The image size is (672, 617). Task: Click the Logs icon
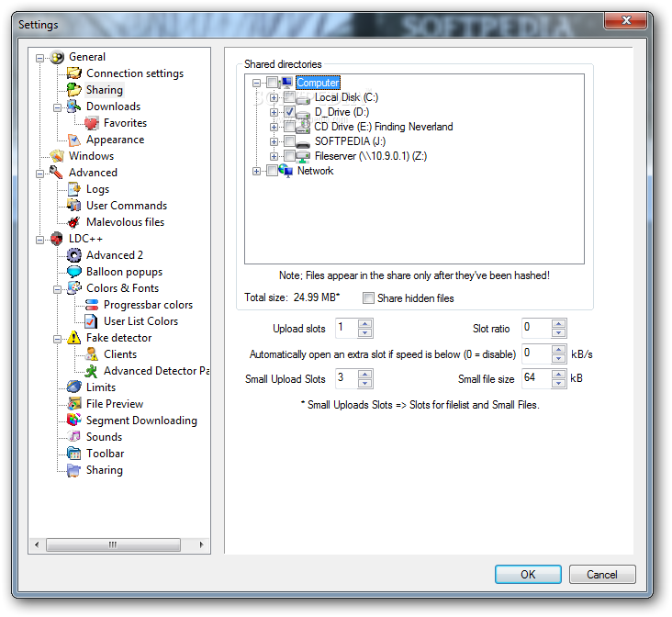click(x=74, y=189)
